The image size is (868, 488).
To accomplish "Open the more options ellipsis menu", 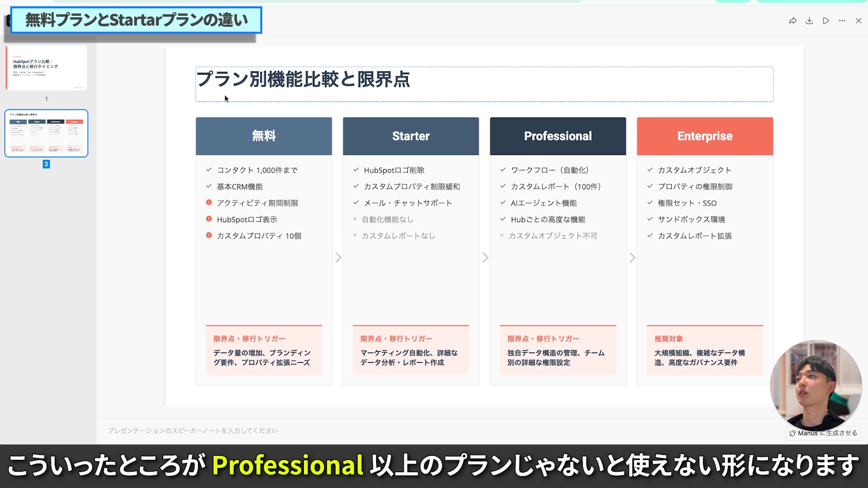I will click(x=842, y=20).
